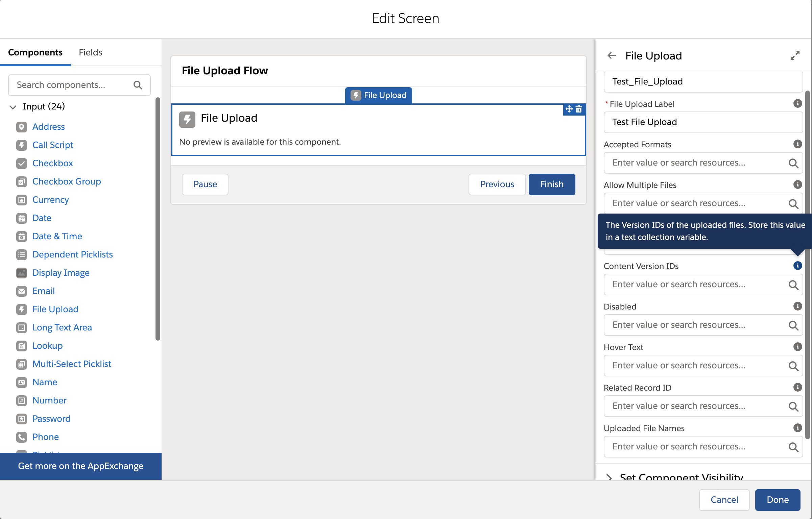Click the Previous button
Image resolution: width=812 pixels, height=519 pixels.
(497, 184)
